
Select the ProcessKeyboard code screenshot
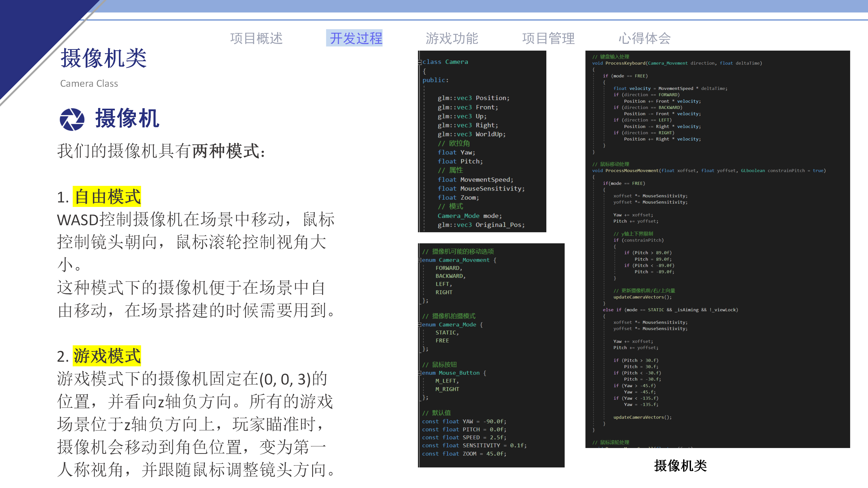[721, 249]
